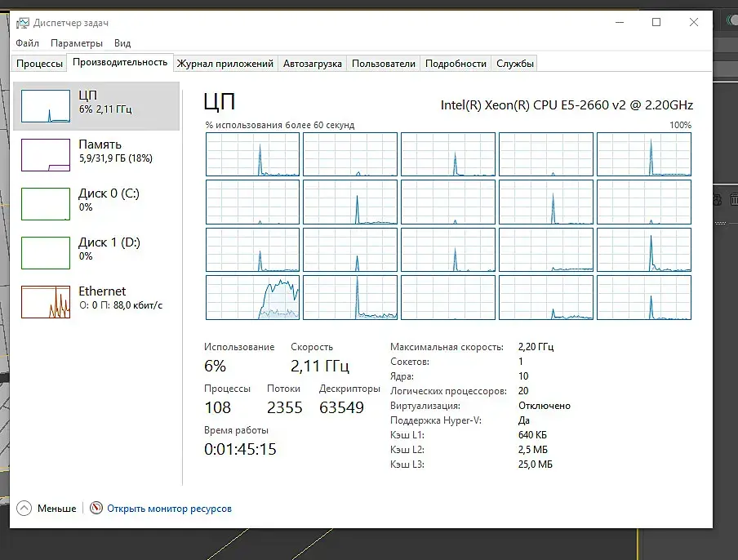738x560 pixels.
Task: Click the 63549 handles count
Action: tap(341, 407)
